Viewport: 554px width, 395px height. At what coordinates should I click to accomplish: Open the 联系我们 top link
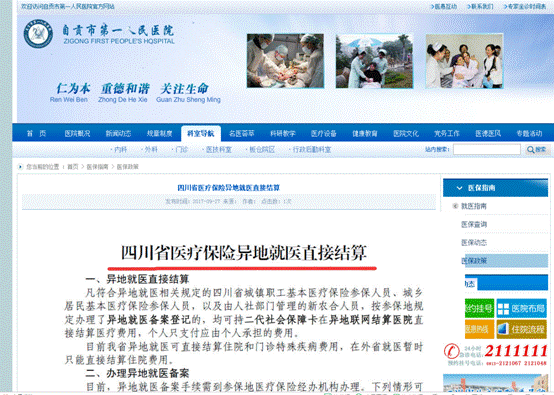tap(482, 6)
